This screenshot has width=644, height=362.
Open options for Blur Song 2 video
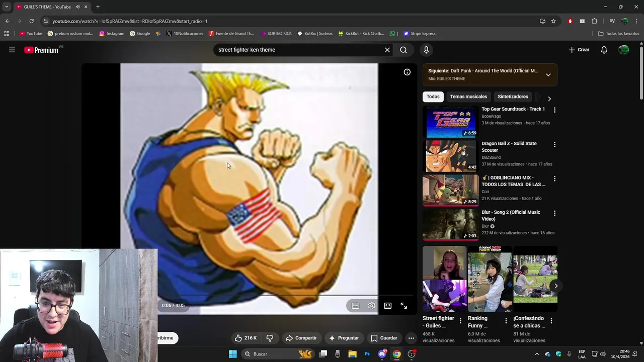[554, 213]
